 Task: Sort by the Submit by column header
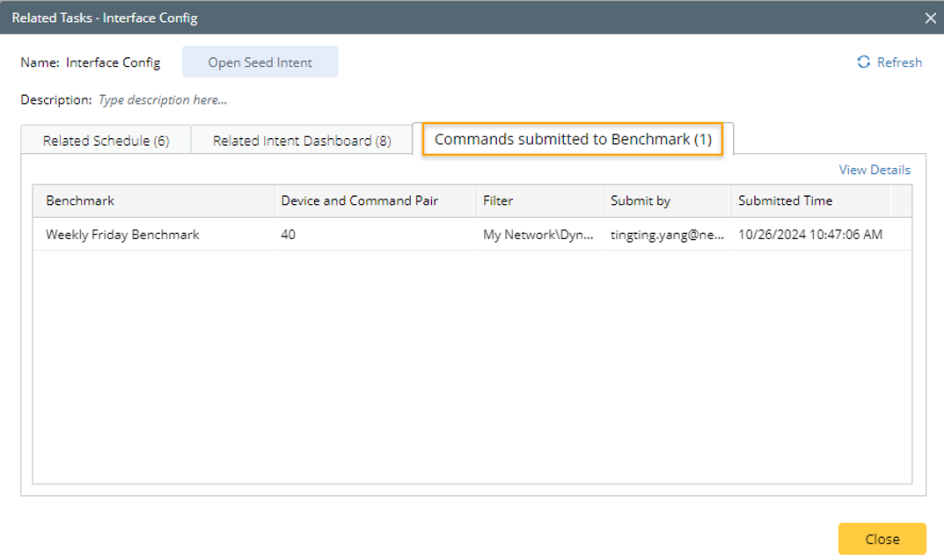pos(640,200)
